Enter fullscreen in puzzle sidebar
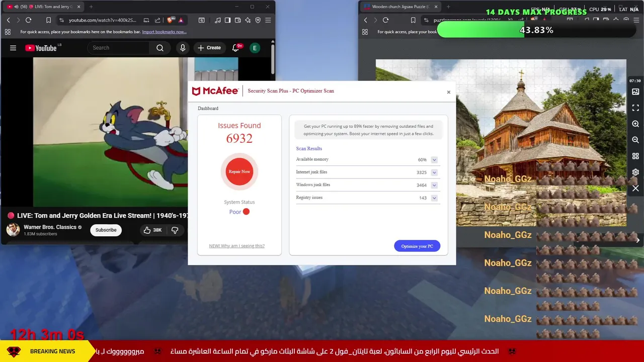 pyautogui.click(x=635, y=108)
